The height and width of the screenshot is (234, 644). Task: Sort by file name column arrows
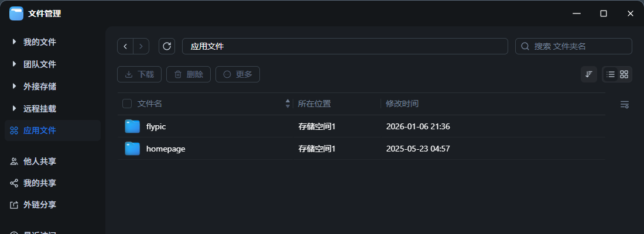287,104
